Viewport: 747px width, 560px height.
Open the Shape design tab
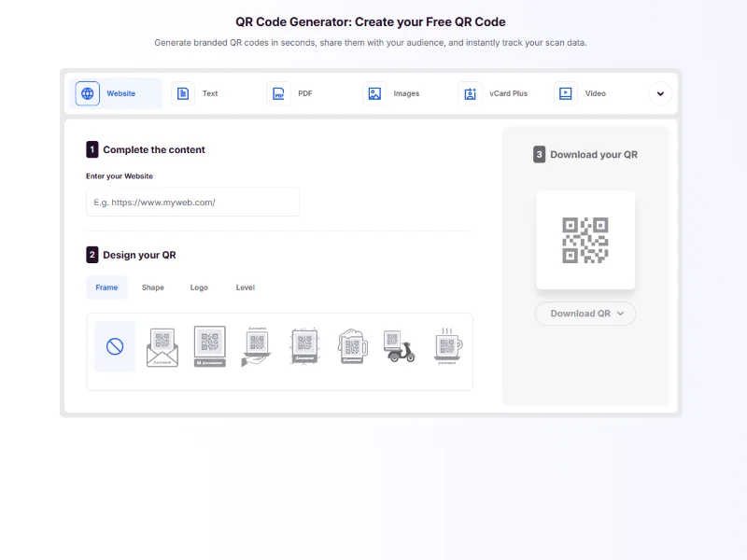pyautogui.click(x=153, y=287)
